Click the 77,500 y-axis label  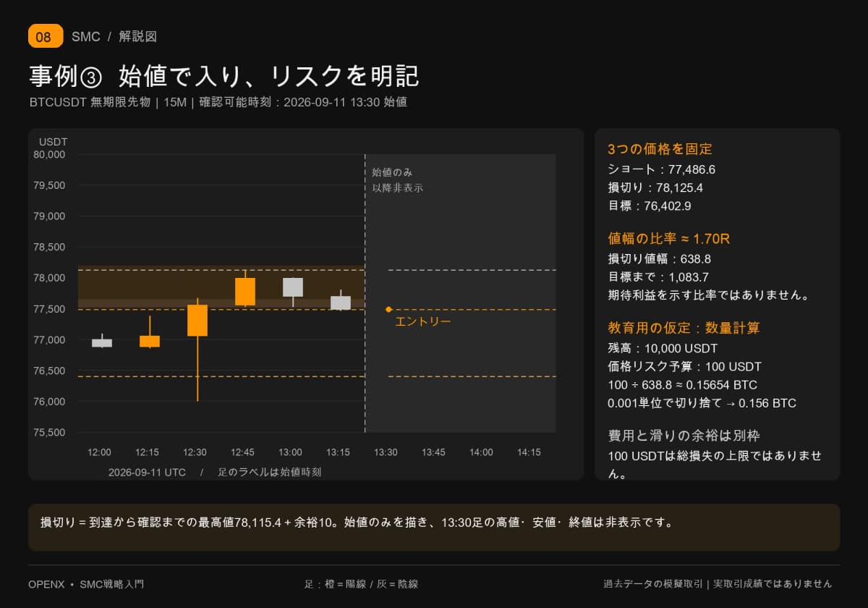tap(50, 309)
